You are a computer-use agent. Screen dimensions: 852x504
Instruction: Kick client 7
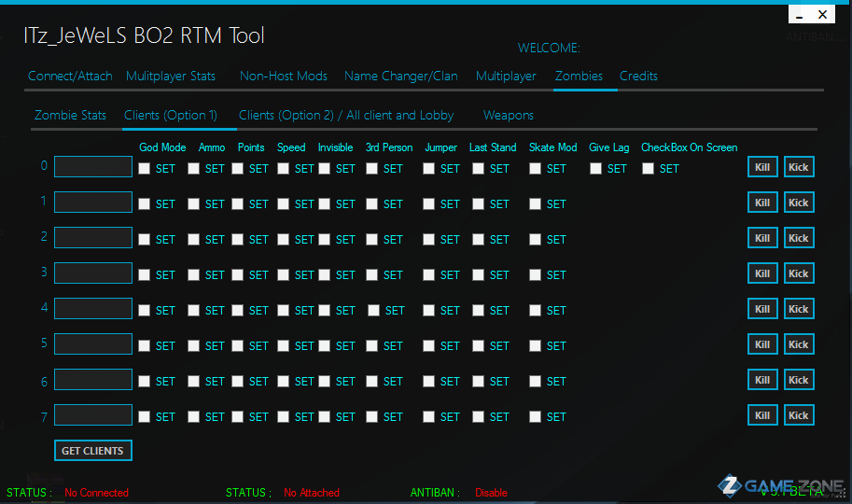(x=799, y=415)
